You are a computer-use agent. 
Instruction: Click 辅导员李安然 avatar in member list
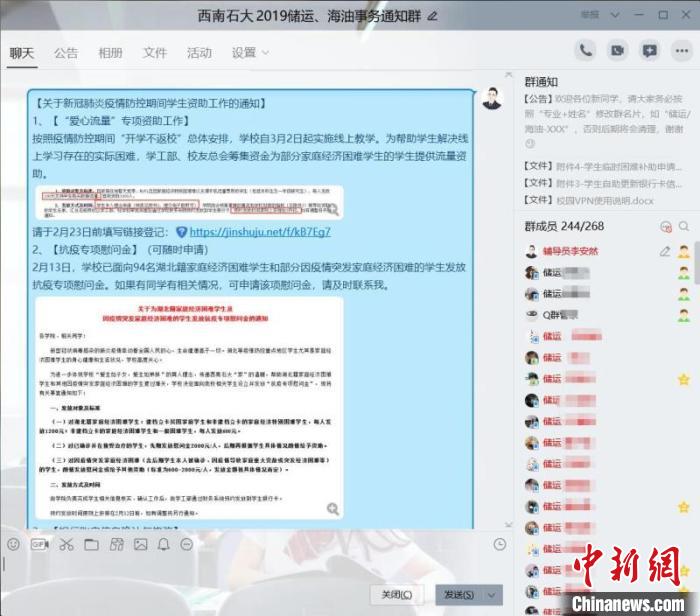tap(531, 251)
